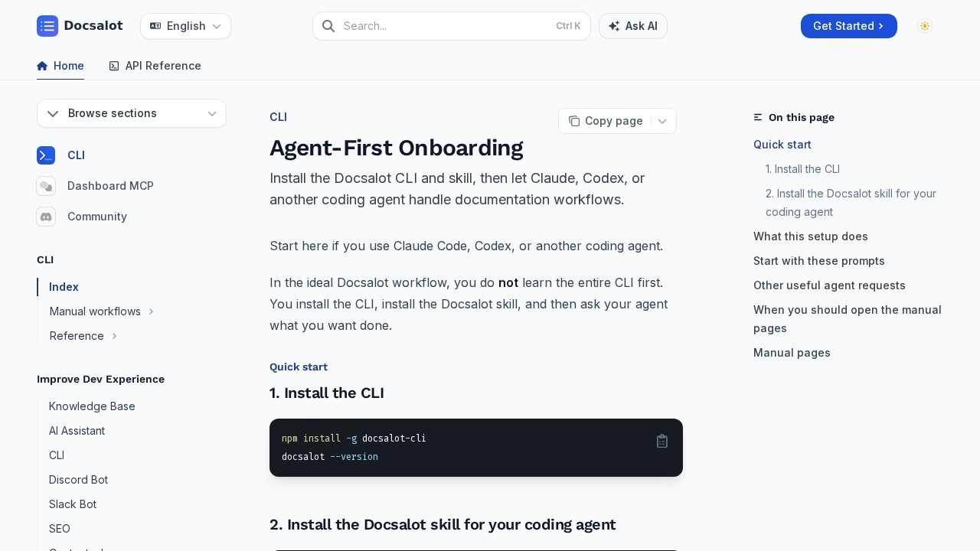
Task: Click the CLI breadcrumb above the title
Action: [x=278, y=117]
